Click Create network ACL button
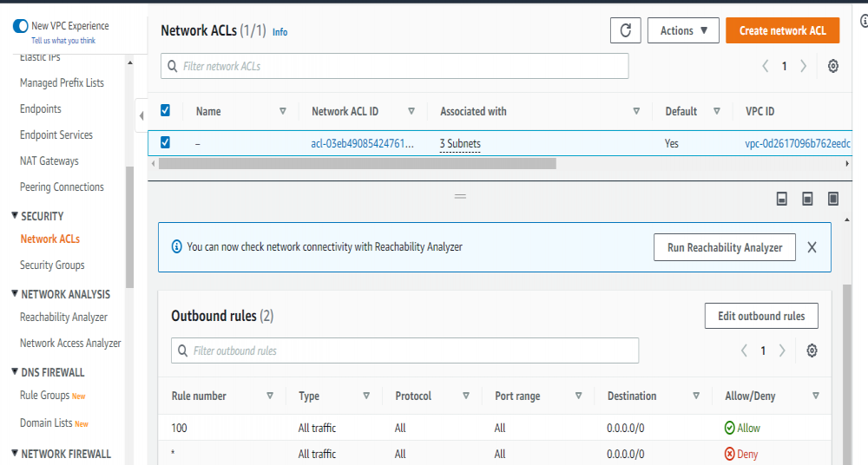The height and width of the screenshot is (465, 868). 782,30
